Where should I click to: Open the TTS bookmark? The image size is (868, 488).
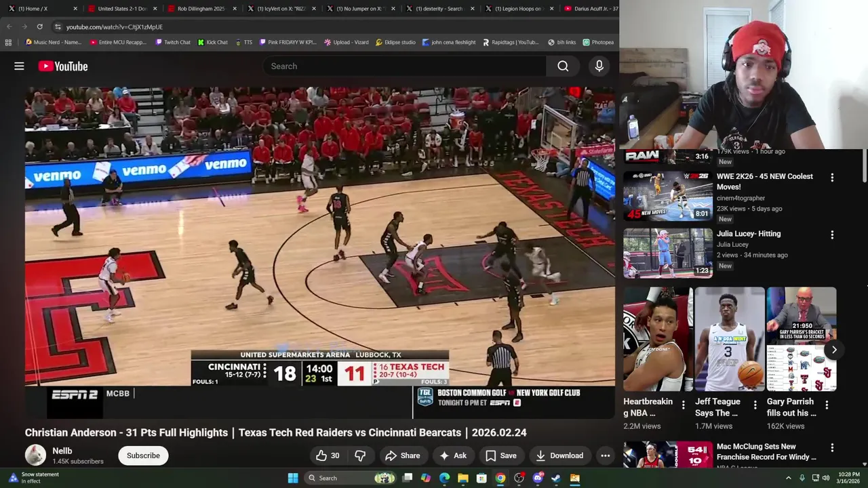243,42
